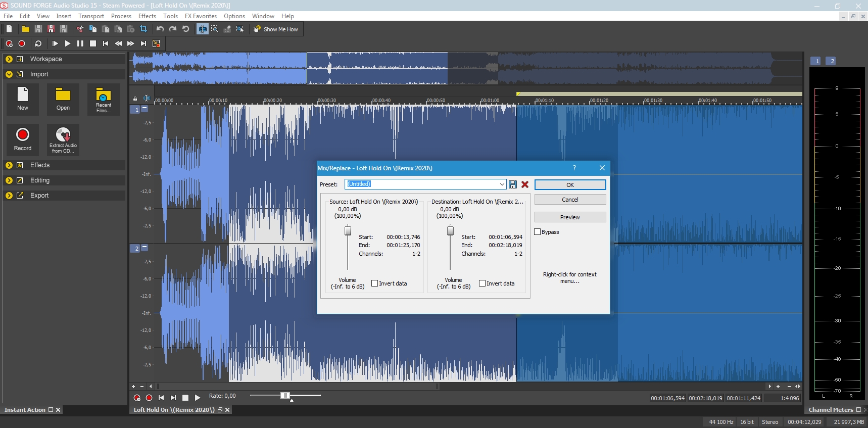Image resolution: width=868 pixels, height=428 pixels.
Task: Select the Event tool
Action: tap(240, 29)
